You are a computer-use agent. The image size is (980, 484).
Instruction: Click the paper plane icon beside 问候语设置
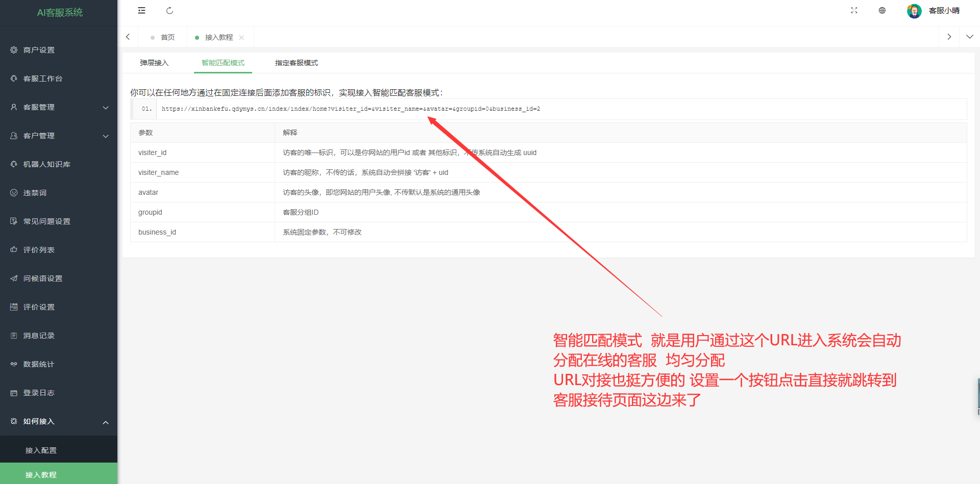point(14,278)
